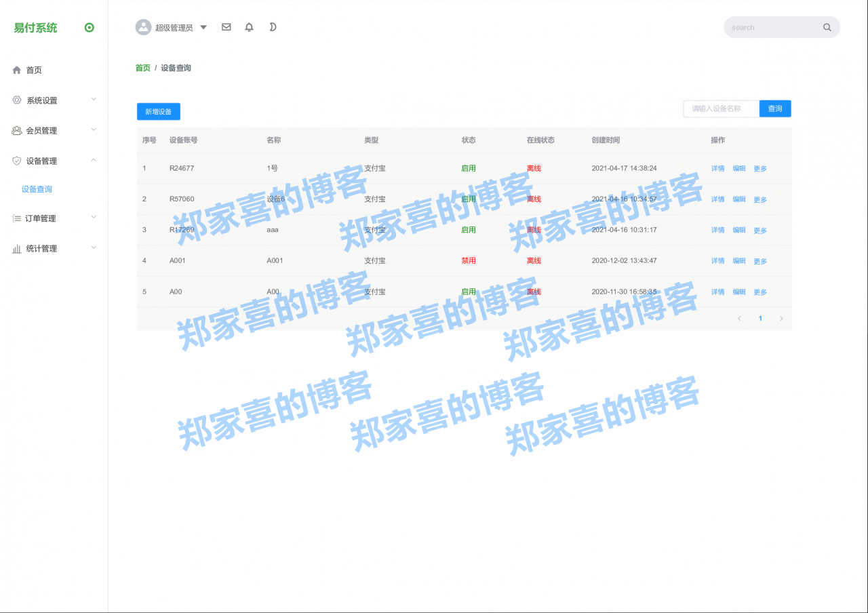Open 详情 for device R24677

click(717, 168)
